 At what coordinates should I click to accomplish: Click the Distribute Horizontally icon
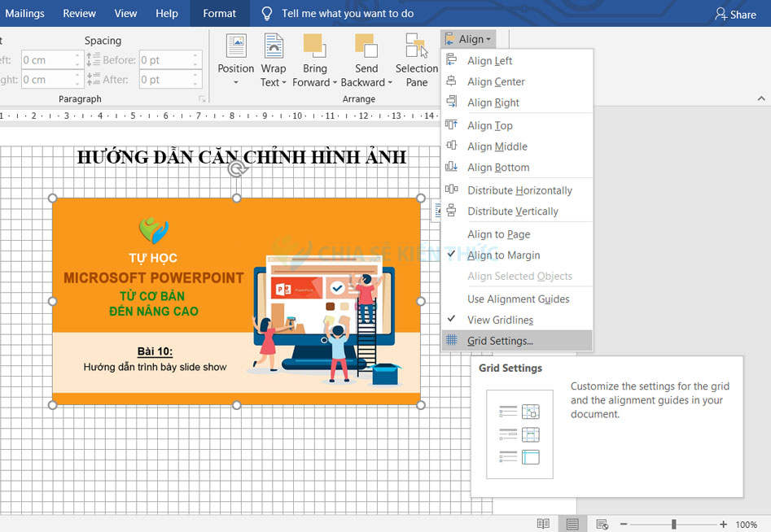(451, 190)
